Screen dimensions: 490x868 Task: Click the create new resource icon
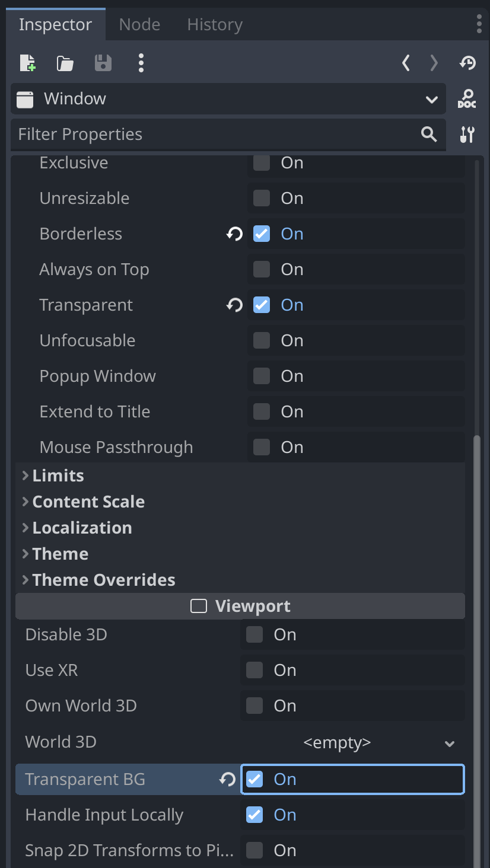click(x=27, y=63)
